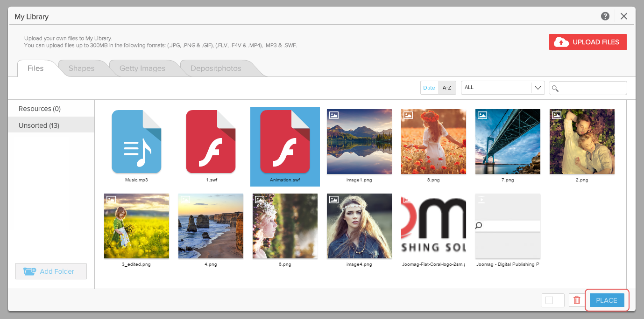
Task: Sort files A-Z
Action: point(447,88)
